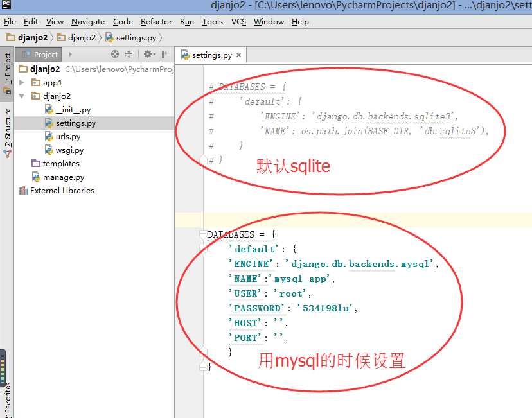The image size is (532, 418).
Task: Toggle the 7: Structure side tool window
Action: (7, 132)
